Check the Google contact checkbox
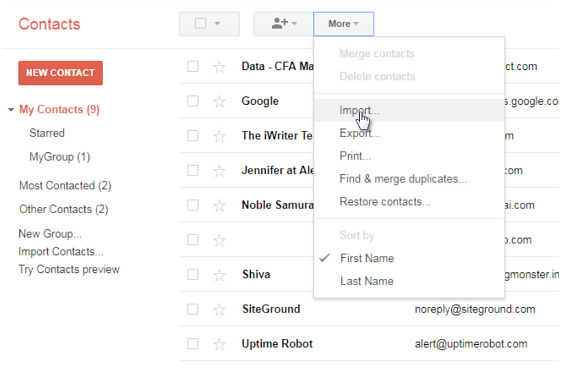This screenshot has width=561, height=371. pyautogui.click(x=193, y=101)
